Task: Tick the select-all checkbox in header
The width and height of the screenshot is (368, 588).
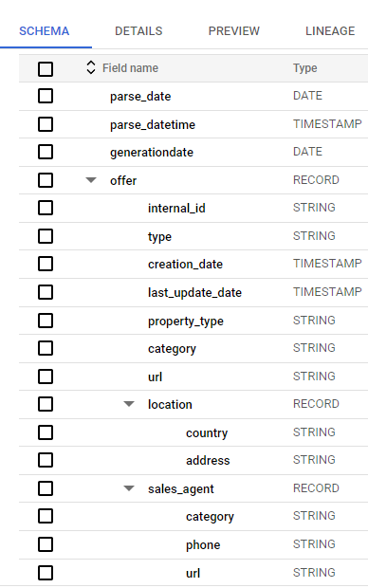Action: click(46, 69)
